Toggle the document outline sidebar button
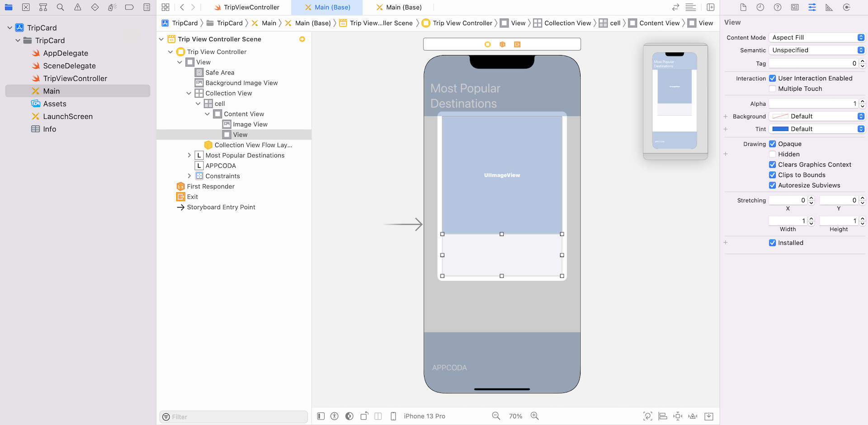The width and height of the screenshot is (868, 425). pyautogui.click(x=321, y=416)
